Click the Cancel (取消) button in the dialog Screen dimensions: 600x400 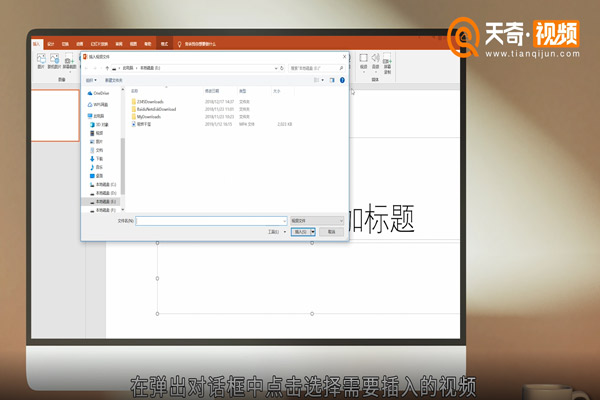tap(331, 232)
